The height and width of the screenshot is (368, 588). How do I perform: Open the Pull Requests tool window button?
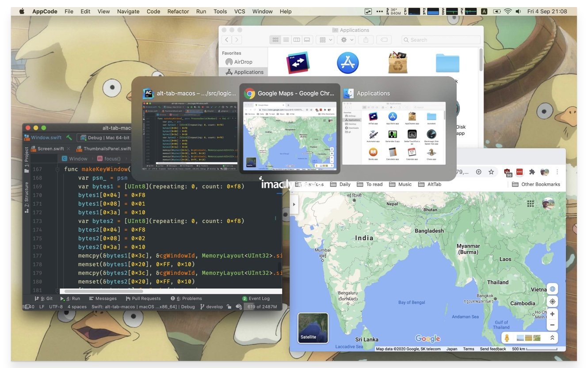point(143,299)
